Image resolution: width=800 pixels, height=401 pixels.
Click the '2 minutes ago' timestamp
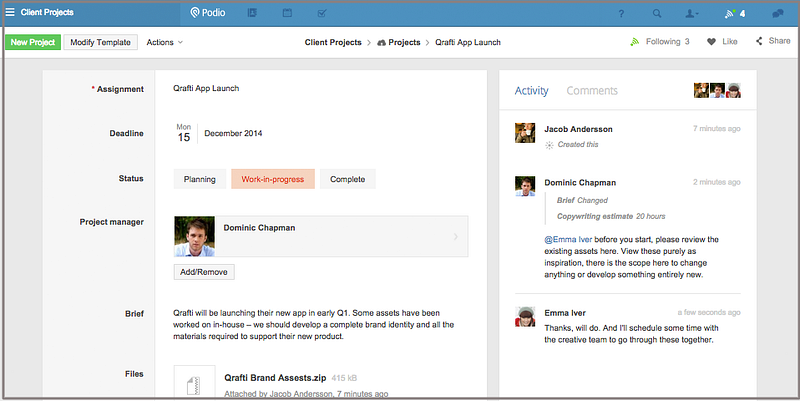[x=716, y=182]
